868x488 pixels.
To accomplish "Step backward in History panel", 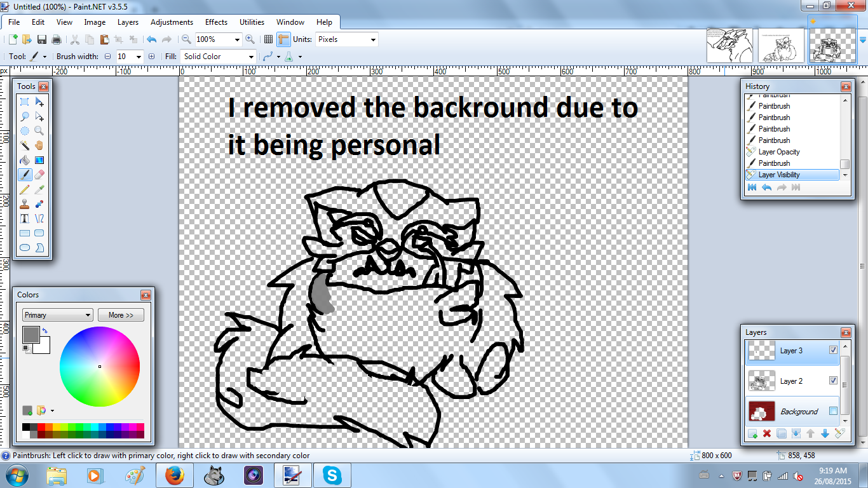I will point(767,187).
